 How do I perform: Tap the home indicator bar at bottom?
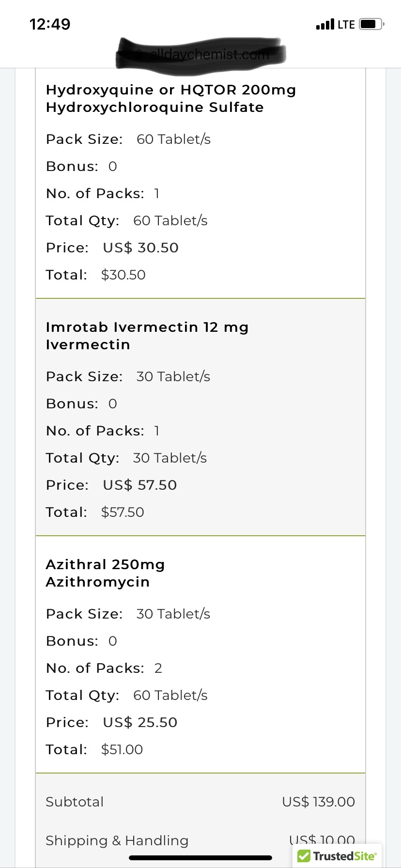tap(200, 858)
